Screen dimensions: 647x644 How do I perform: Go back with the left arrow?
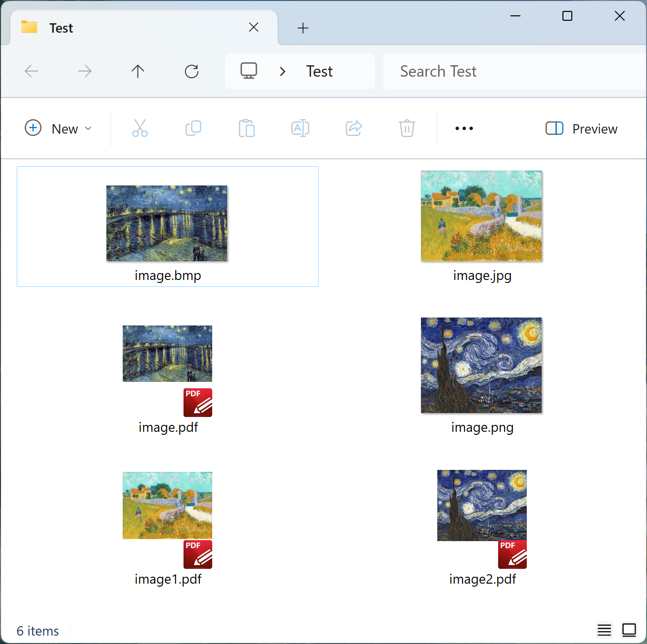pyautogui.click(x=32, y=71)
